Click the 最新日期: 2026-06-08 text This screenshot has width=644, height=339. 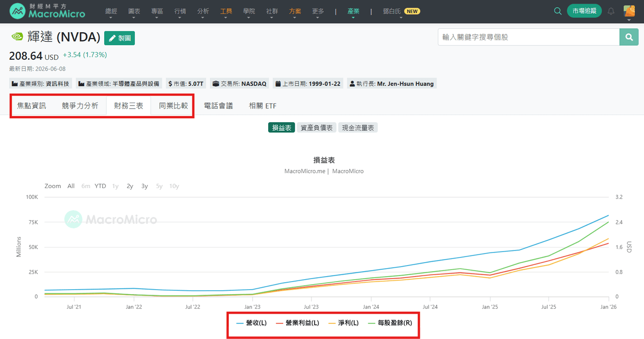tap(37, 69)
